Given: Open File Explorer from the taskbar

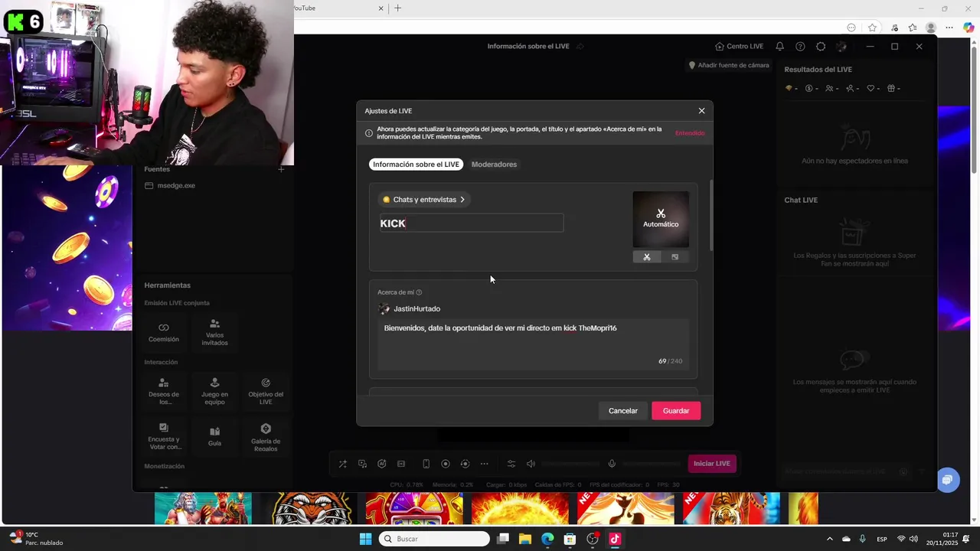Looking at the screenshot, I should tap(525, 539).
